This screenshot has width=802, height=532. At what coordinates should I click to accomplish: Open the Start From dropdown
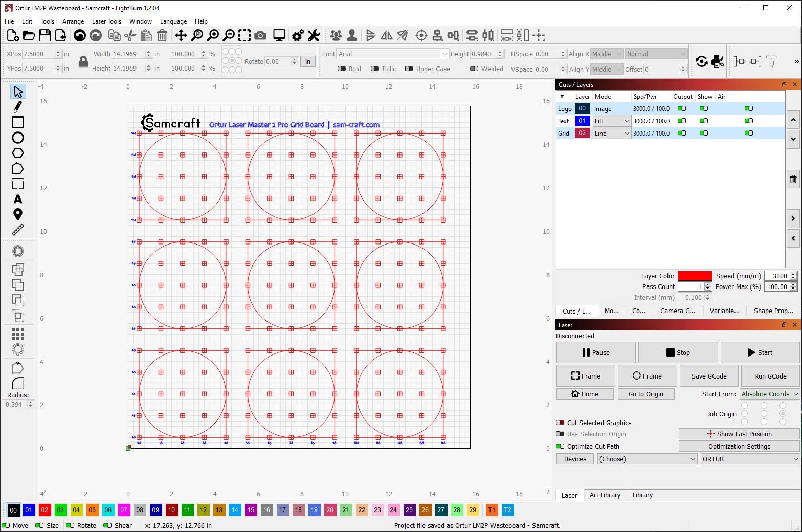pos(769,394)
